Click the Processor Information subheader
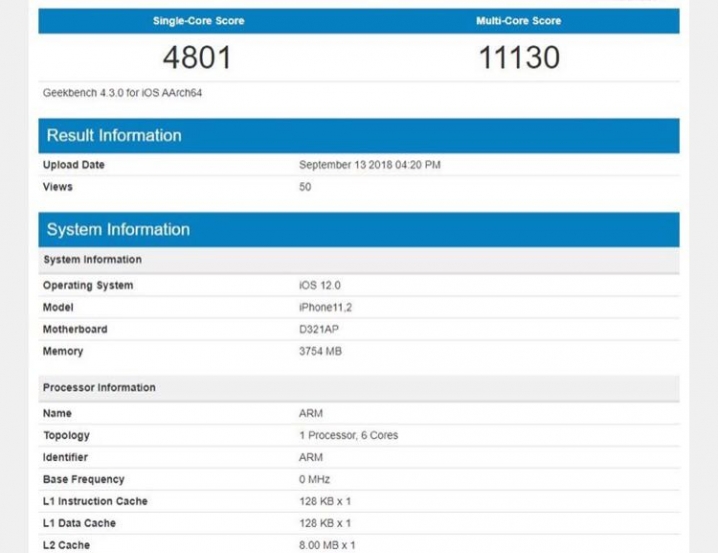 [x=99, y=387]
